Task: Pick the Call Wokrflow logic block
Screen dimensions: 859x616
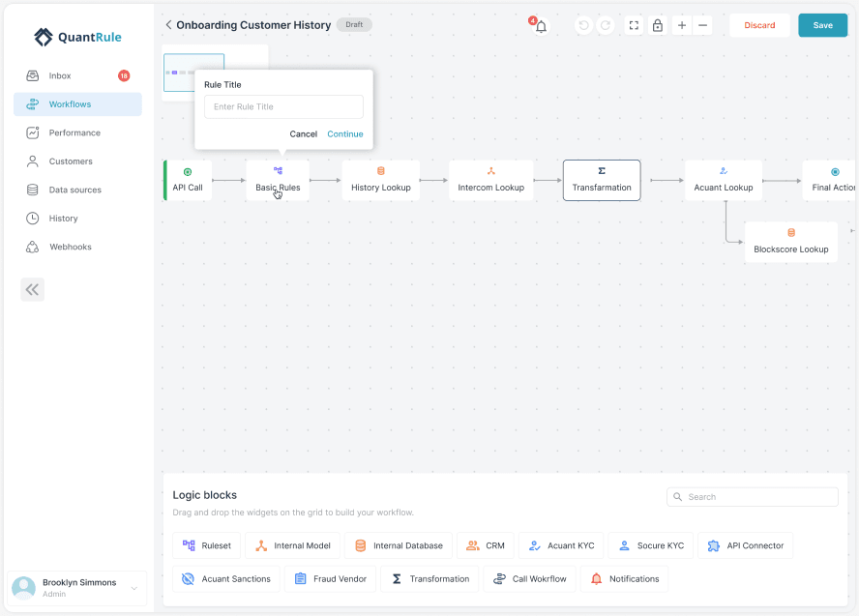Action: click(x=529, y=578)
